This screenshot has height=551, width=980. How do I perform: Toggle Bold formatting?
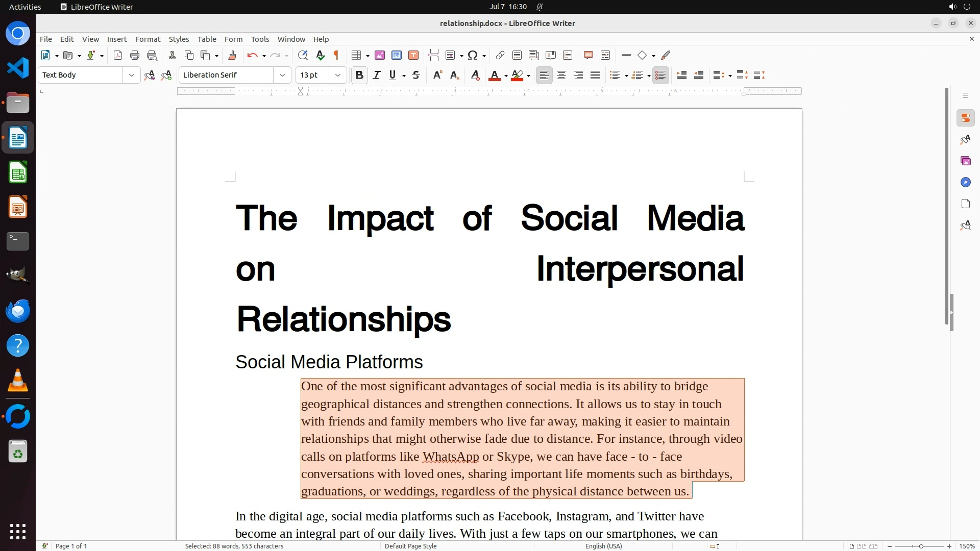point(359,75)
